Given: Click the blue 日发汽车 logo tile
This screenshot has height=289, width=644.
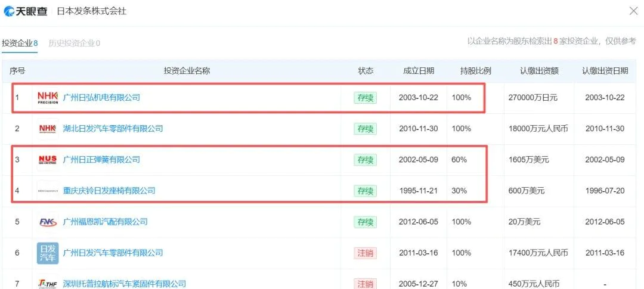Looking at the screenshot, I should pyautogui.click(x=48, y=253).
